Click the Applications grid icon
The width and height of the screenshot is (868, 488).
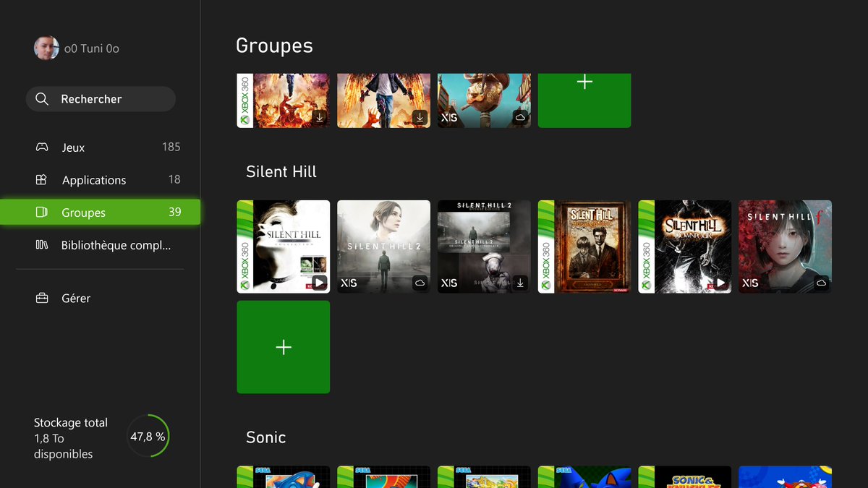[x=41, y=179]
